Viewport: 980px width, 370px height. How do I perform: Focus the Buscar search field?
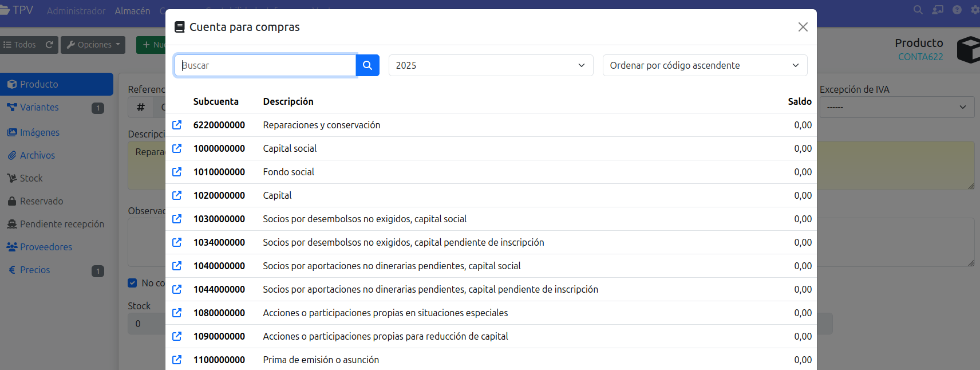[265, 65]
